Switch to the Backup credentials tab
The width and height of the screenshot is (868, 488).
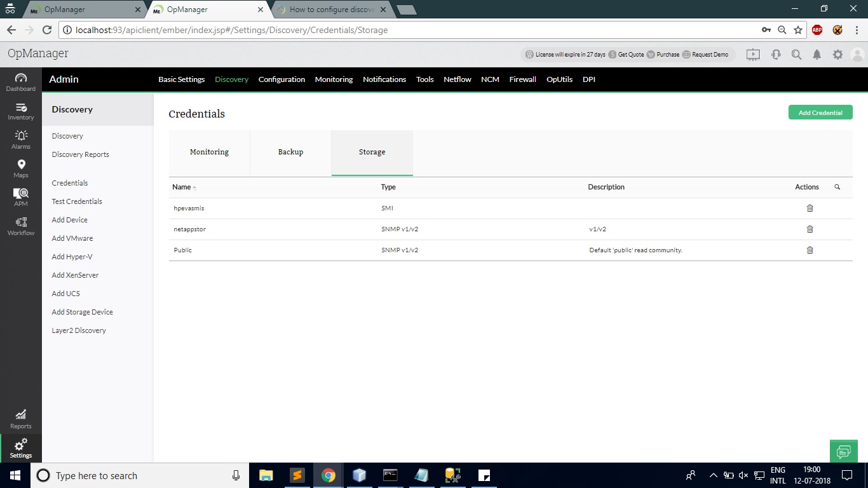click(x=290, y=152)
